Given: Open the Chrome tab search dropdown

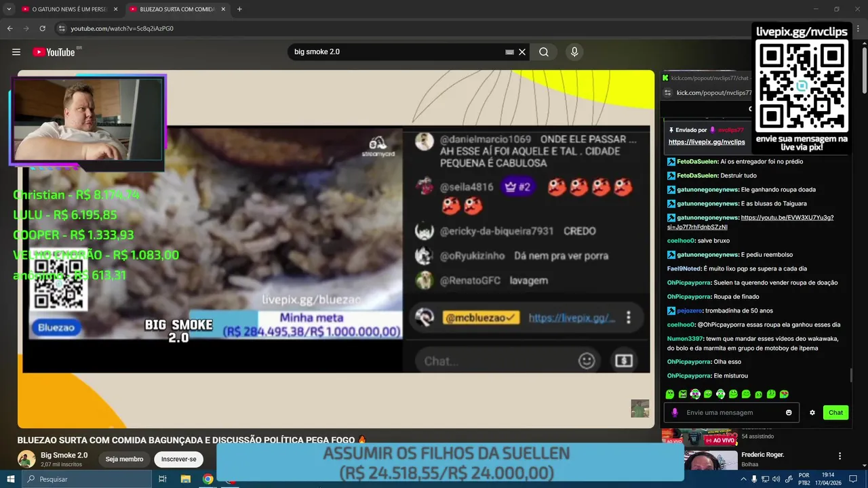Looking at the screenshot, I should click(9, 9).
